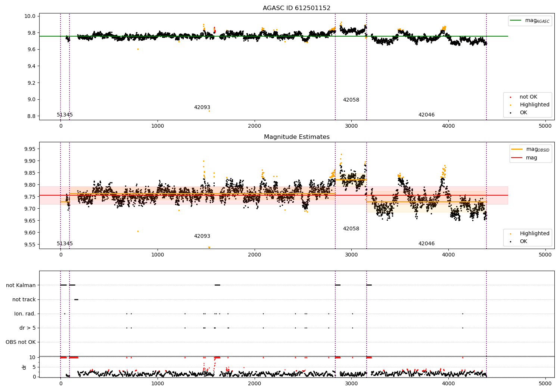Image resolution: width=560 pixels, height=392 pixels.
Task: Click the "9.70" y-axis tick label
Action: click(x=30, y=209)
